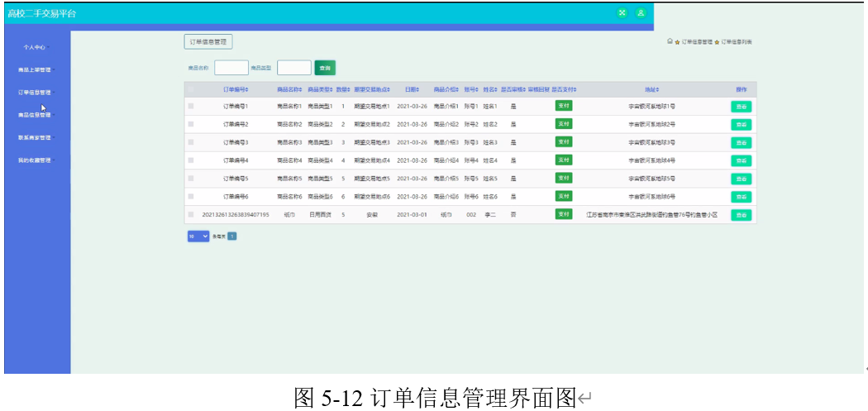Viewport: 868px width, 411px height.
Task: Expand 联系卖家管理 in the sidebar
Action: point(36,137)
